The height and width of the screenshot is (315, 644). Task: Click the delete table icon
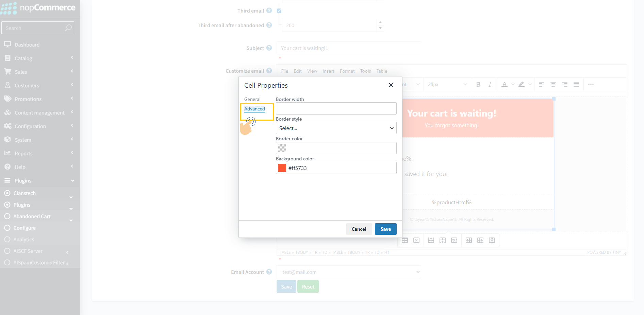coord(416,240)
